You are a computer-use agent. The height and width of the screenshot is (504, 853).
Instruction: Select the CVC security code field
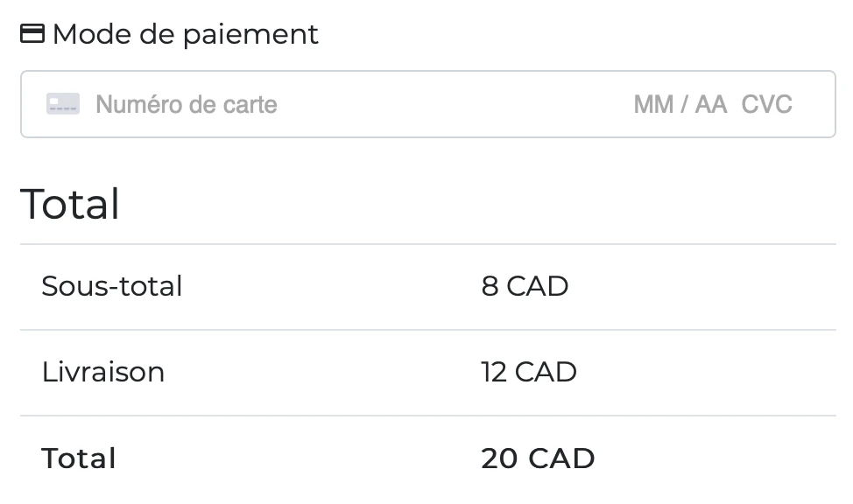coord(766,104)
